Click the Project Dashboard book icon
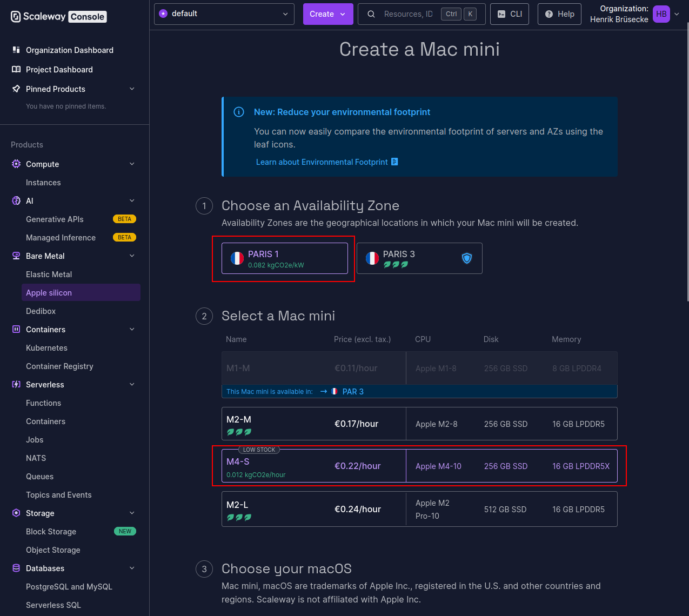Image resolution: width=689 pixels, height=616 pixels. [16, 69]
